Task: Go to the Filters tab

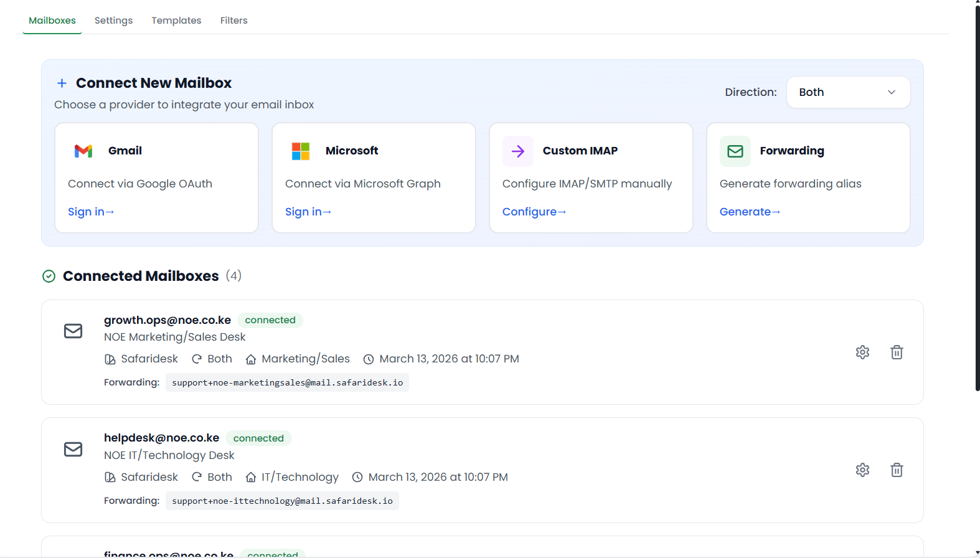Action: coord(233,21)
